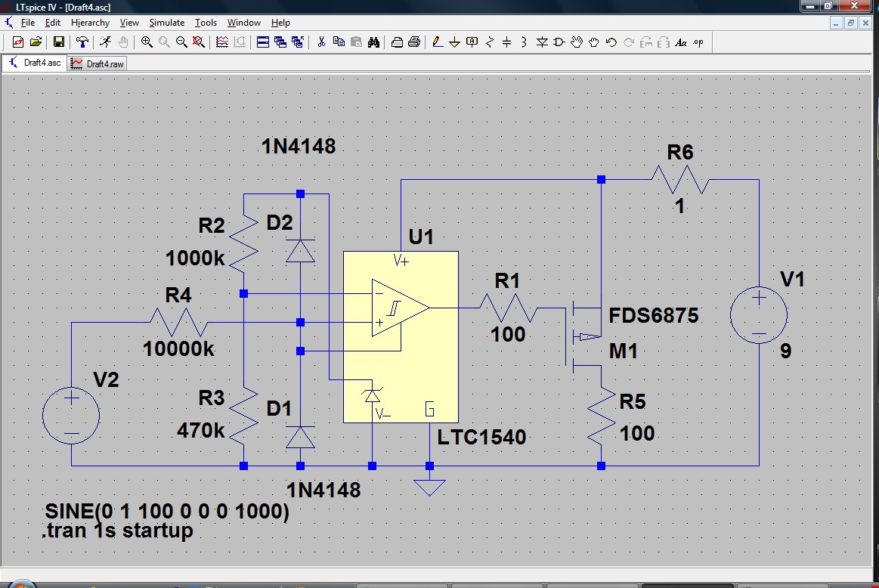Click the R5 resistor label

click(x=633, y=401)
